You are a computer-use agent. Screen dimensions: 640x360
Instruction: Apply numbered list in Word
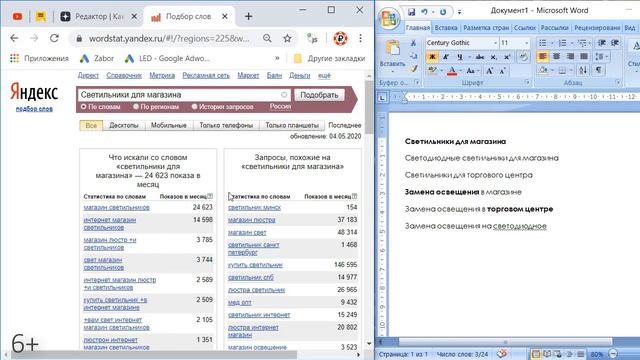[x=562, y=43]
